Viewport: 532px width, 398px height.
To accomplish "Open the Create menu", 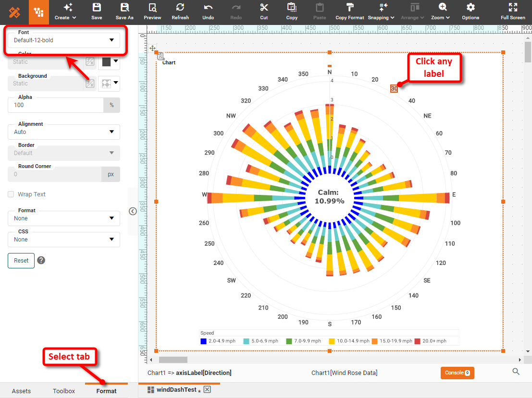I will point(65,12).
